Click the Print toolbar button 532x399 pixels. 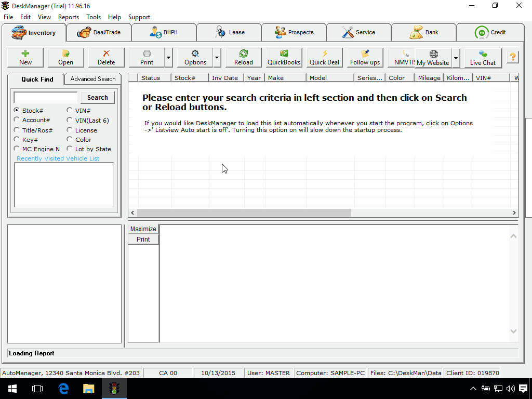tap(147, 58)
